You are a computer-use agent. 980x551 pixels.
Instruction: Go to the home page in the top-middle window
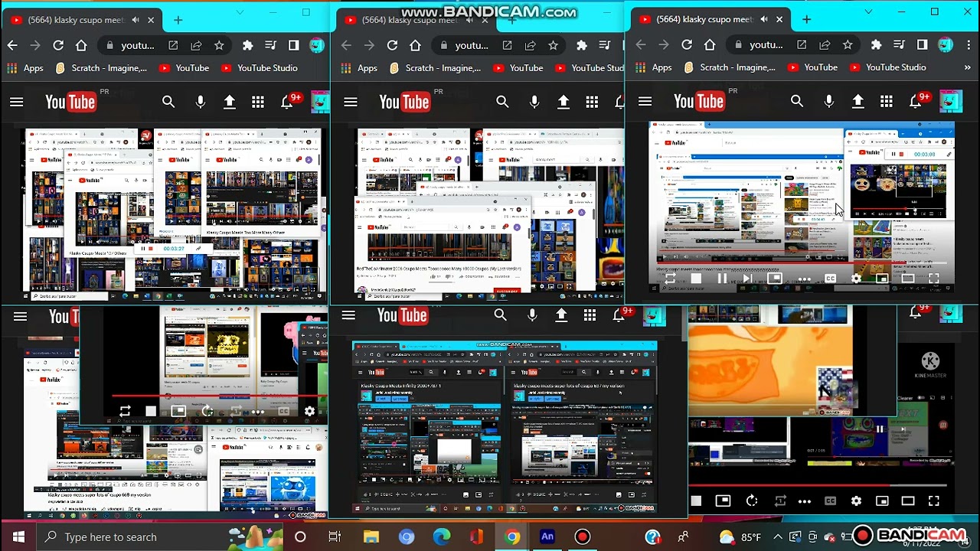(415, 45)
